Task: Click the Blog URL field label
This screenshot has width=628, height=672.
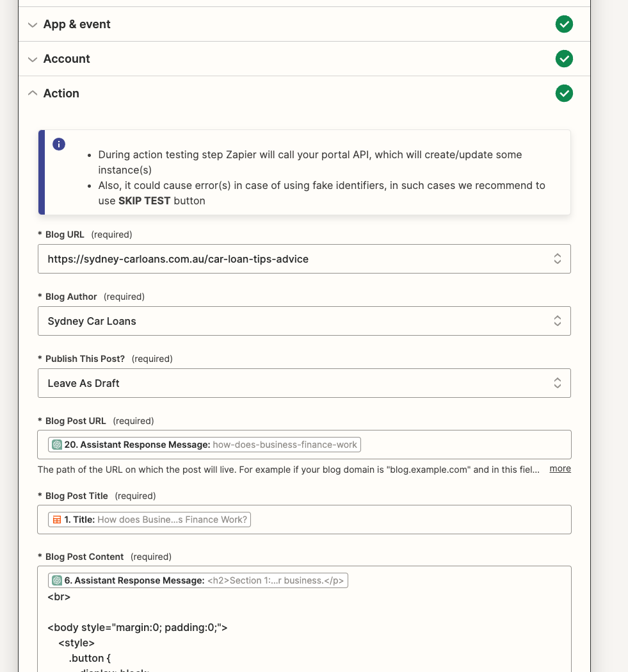Action: click(x=65, y=234)
